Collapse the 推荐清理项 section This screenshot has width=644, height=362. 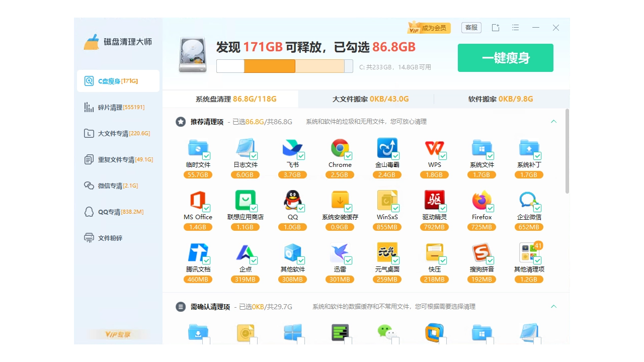[553, 121]
